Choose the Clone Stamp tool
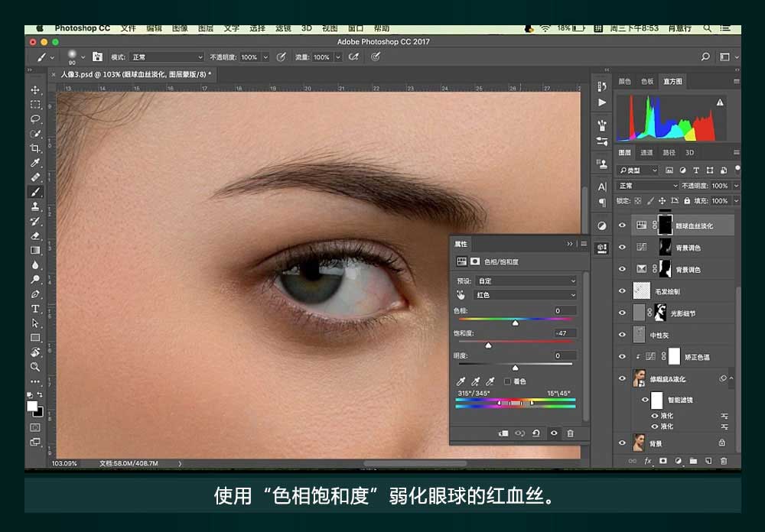Image resolution: width=765 pixels, height=532 pixels. [x=35, y=206]
